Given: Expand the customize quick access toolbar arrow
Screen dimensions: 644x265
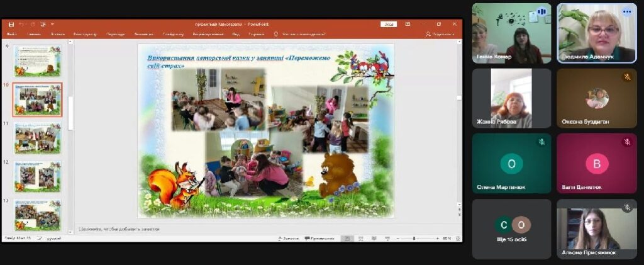Looking at the screenshot, I should point(52,25).
